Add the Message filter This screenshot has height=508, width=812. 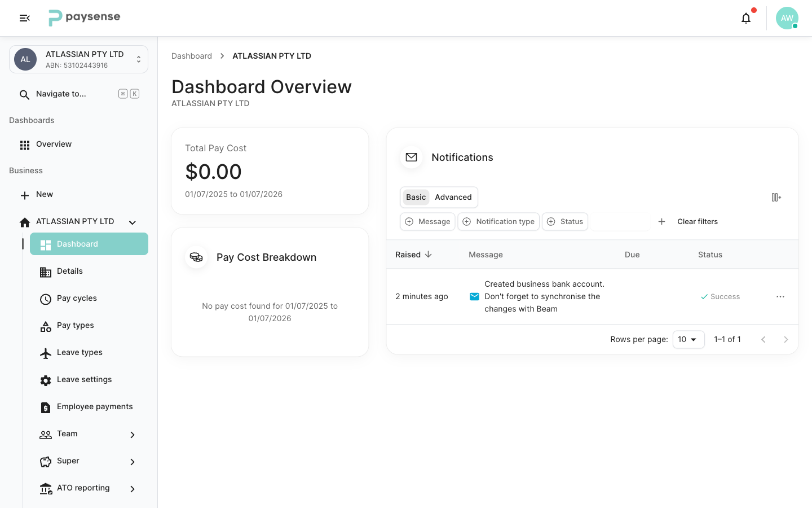click(427, 221)
